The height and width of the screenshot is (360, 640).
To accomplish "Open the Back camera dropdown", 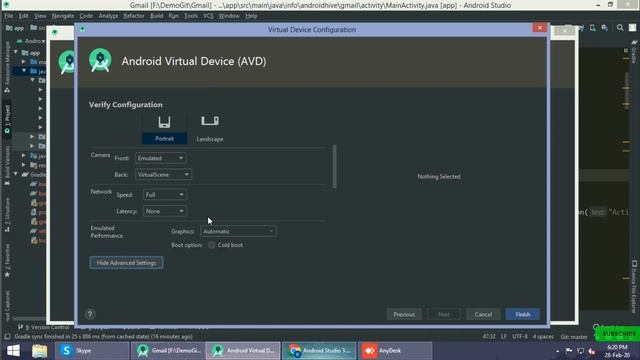I will pyautogui.click(x=163, y=175).
